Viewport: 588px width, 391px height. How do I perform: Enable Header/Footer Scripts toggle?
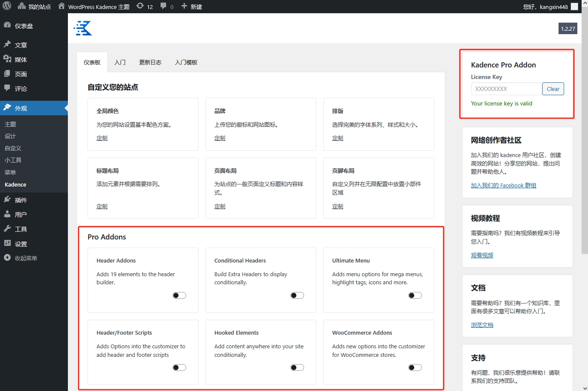[x=179, y=368]
